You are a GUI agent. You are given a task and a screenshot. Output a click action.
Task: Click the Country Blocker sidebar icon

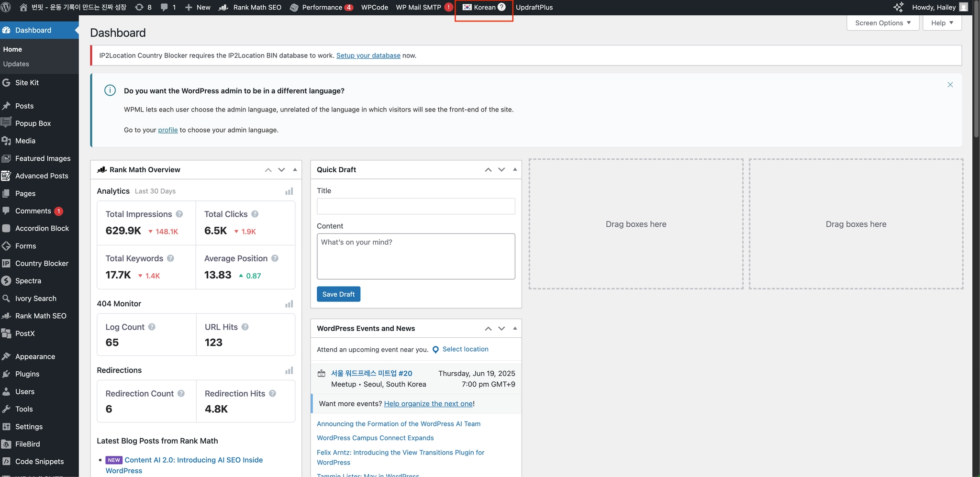pos(6,264)
